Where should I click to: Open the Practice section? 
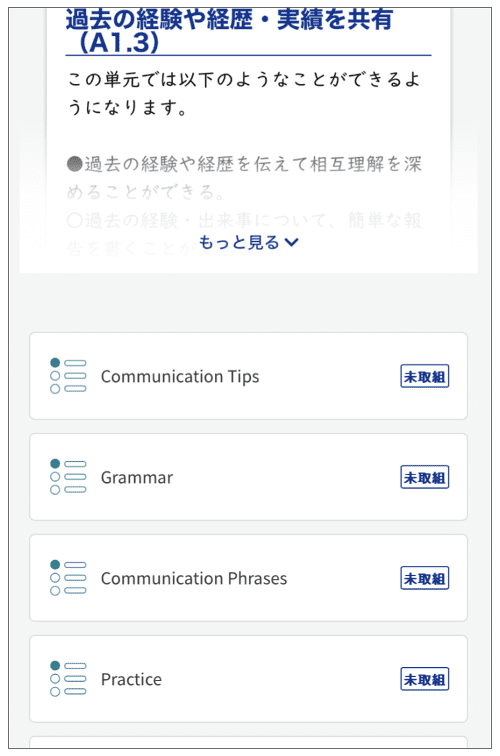click(x=248, y=678)
